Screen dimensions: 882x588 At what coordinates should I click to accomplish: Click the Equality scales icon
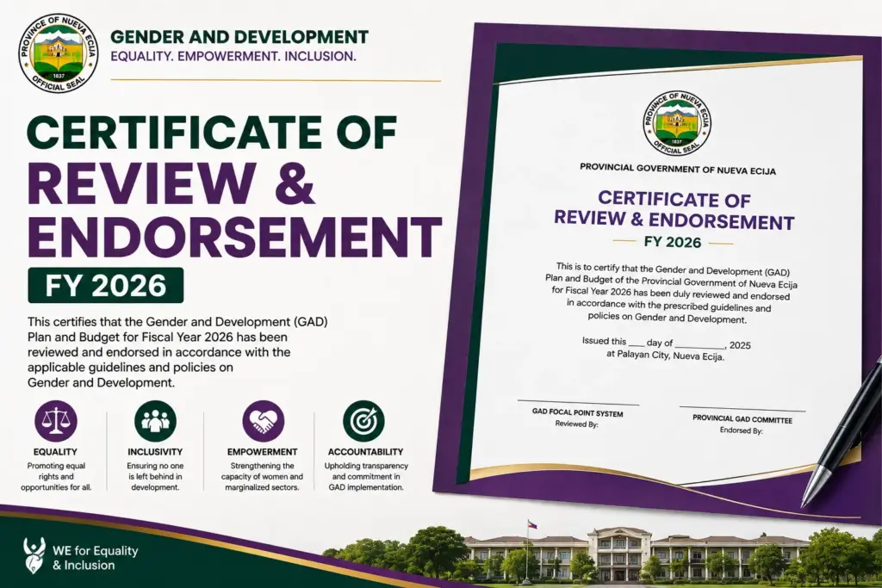(x=56, y=421)
